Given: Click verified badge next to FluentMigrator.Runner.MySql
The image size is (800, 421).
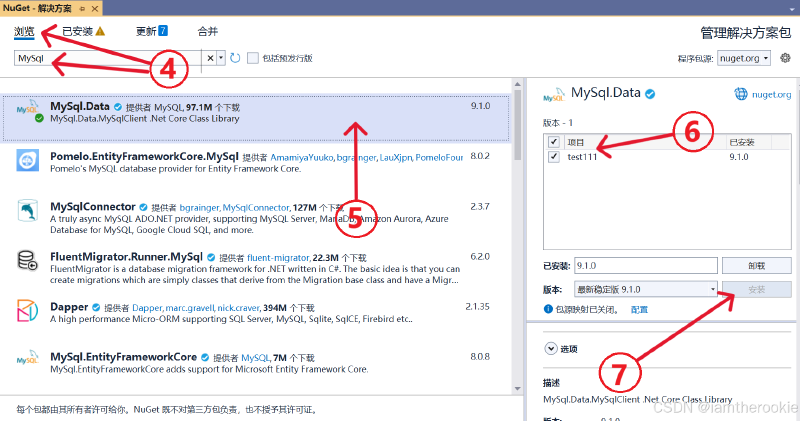Looking at the screenshot, I should [211, 257].
